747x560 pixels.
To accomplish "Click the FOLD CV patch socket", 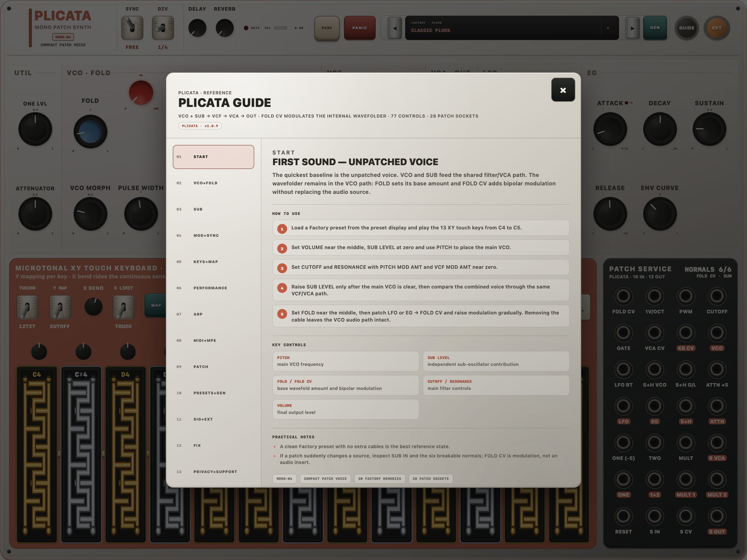I will click(623, 296).
